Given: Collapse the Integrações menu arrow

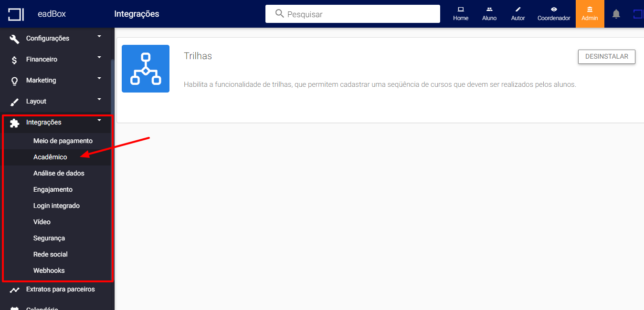Looking at the screenshot, I should [x=99, y=120].
